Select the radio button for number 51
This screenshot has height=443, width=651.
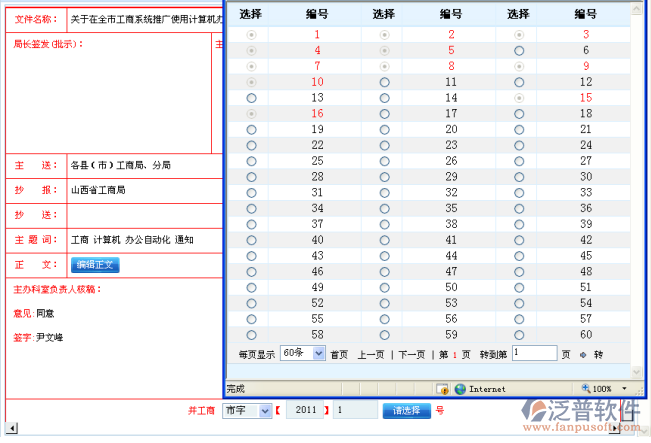[519, 287]
